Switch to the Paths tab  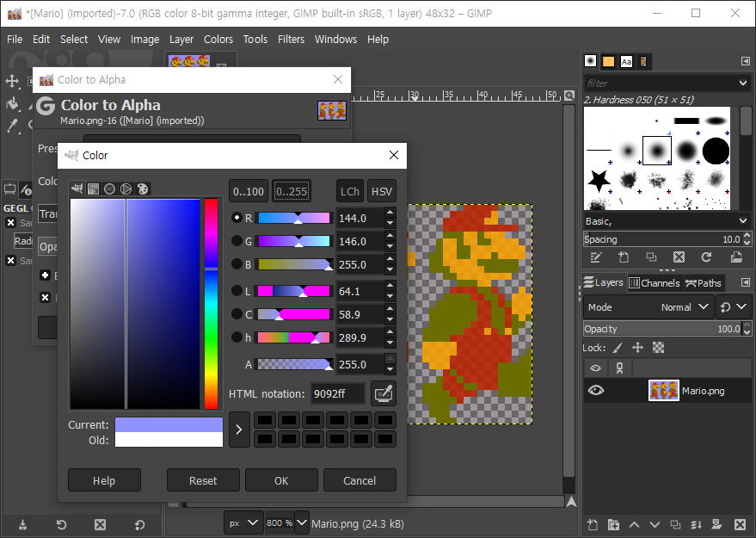(704, 282)
